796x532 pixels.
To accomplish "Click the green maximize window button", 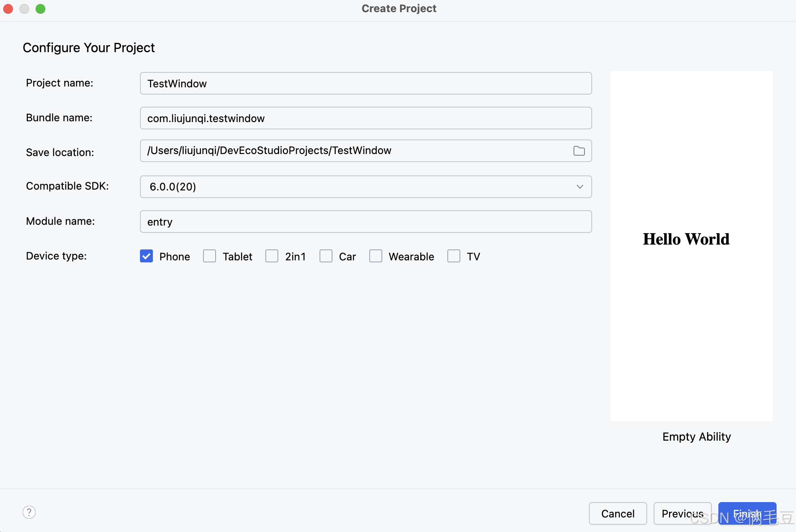I will pos(40,8).
